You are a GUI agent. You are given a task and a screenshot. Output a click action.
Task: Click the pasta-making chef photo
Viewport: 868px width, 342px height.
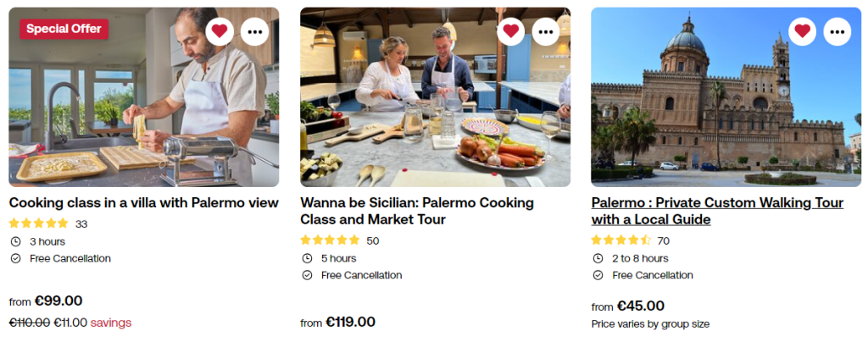click(x=143, y=110)
